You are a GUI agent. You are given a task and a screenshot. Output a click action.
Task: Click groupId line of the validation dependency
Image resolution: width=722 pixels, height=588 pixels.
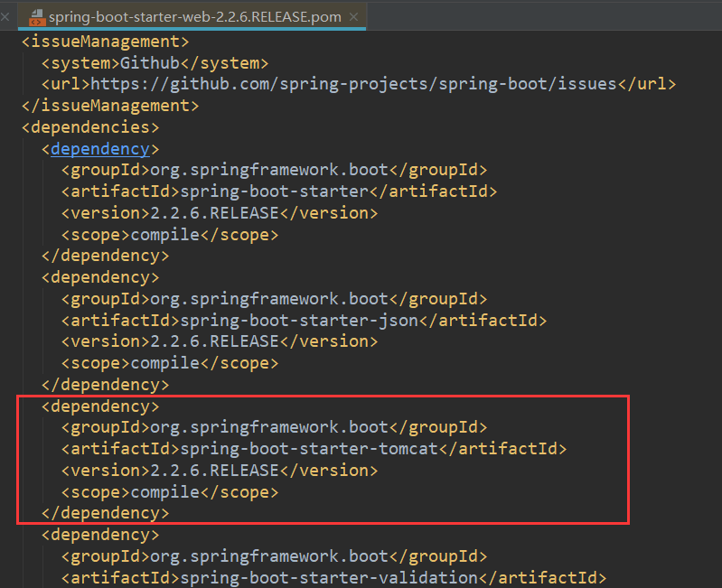pyautogui.click(x=274, y=556)
